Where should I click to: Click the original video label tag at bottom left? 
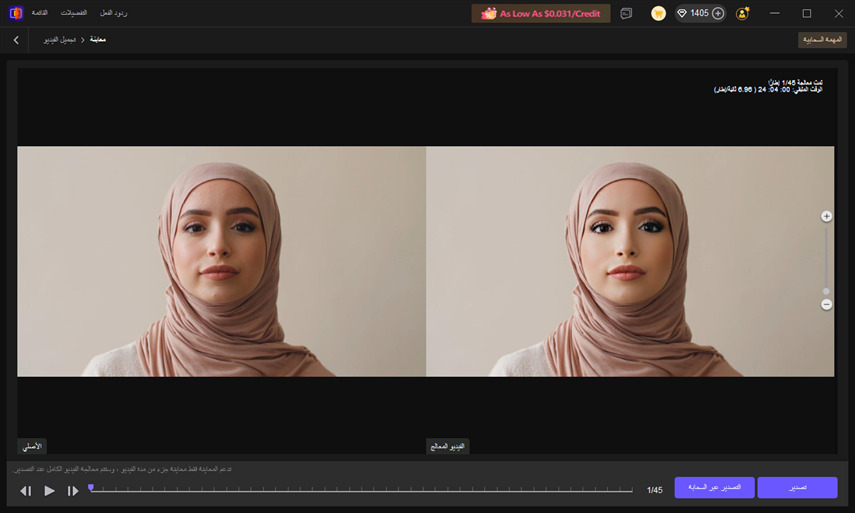click(32, 446)
